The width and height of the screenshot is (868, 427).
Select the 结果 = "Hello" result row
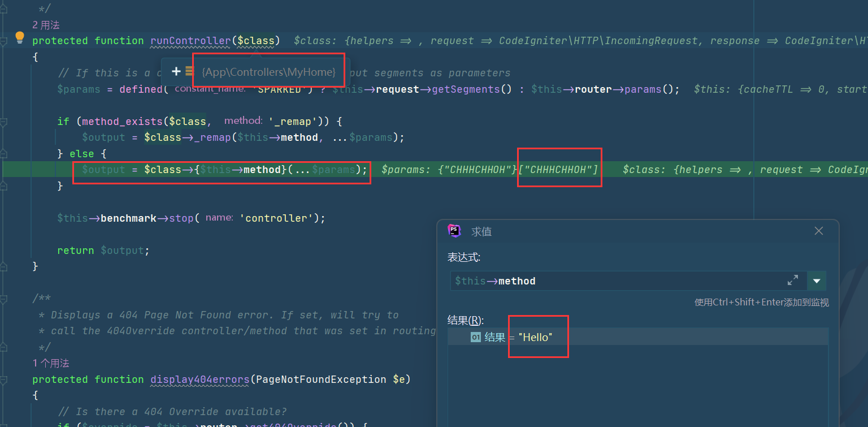pyautogui.click(x=638, y=337)
